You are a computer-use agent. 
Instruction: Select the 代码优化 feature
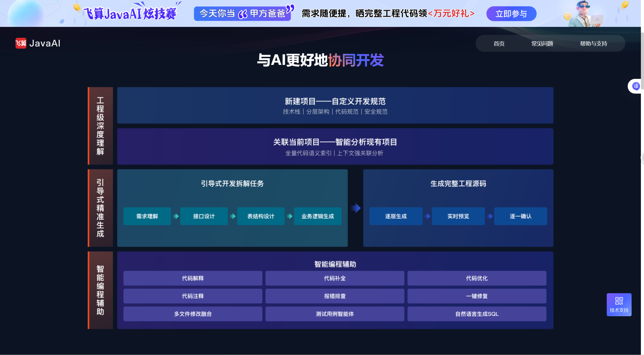(x=477, y=278)
